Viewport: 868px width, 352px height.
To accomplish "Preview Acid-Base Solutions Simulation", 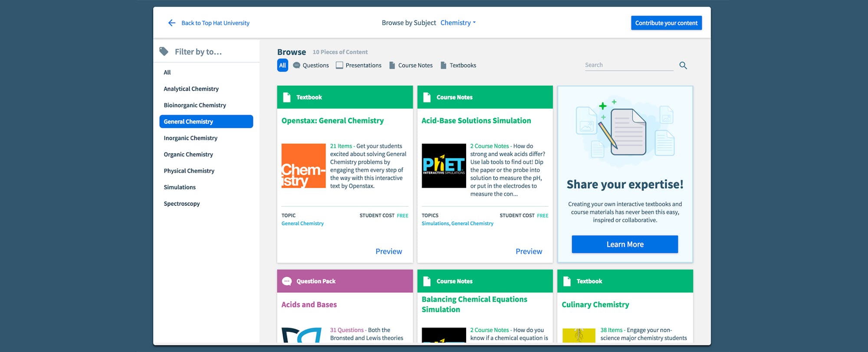I will tap(529, 251).
